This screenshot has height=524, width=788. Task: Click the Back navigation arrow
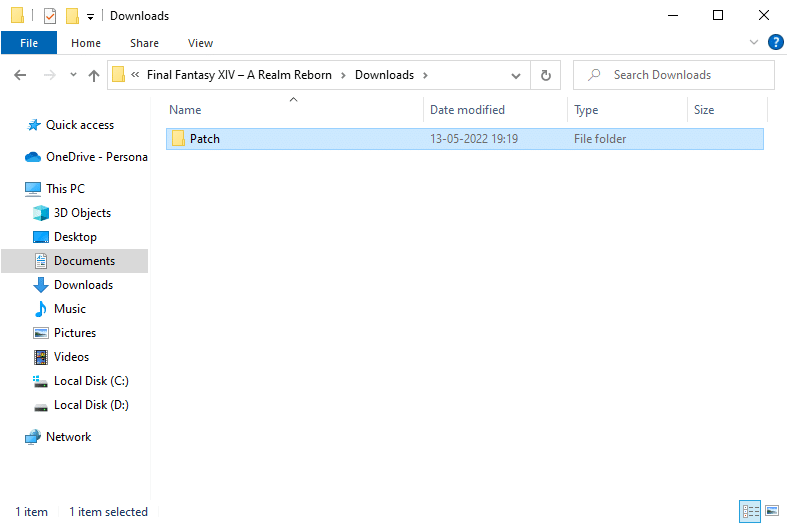tap(21, 75)
